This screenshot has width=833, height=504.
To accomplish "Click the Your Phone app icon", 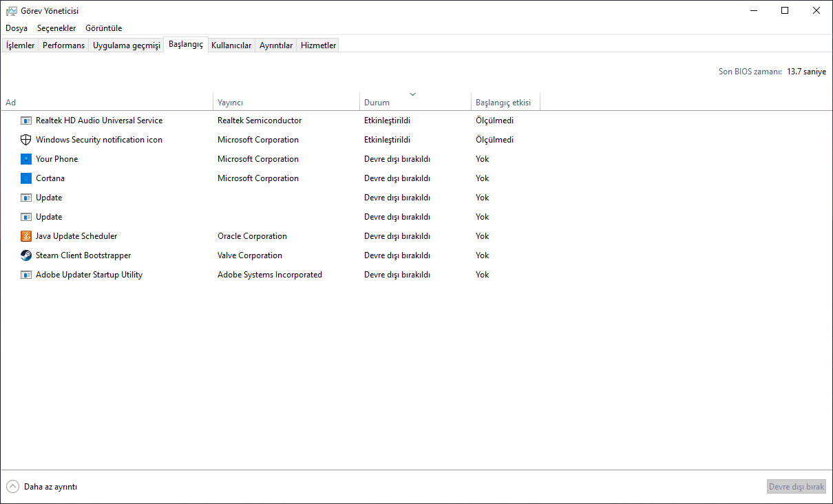I will 26,159.
